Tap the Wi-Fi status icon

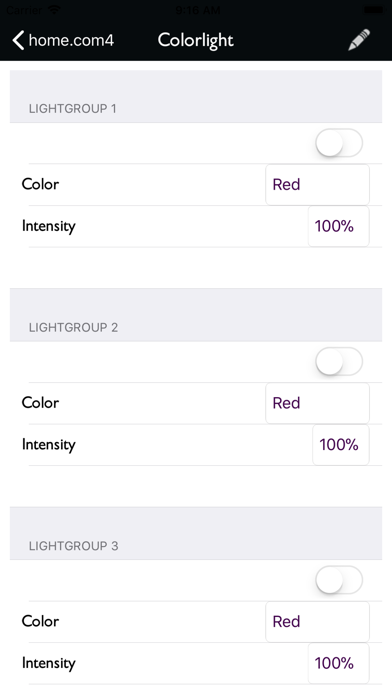tap(54, 10)
